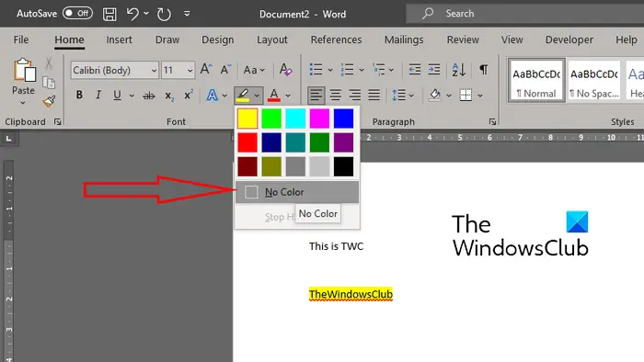644x362 pixels.
Task: Switch to the View tab
Action: pos(512,40)
